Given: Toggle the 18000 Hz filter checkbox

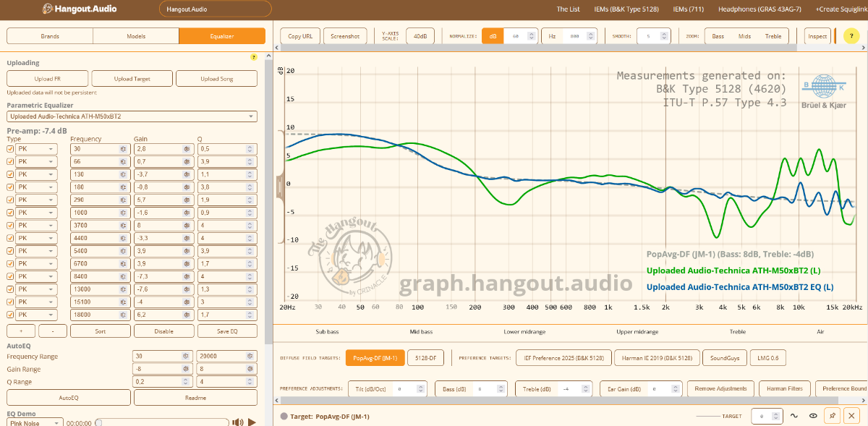Looking at the screenshot, I should (x=10, y=315).
